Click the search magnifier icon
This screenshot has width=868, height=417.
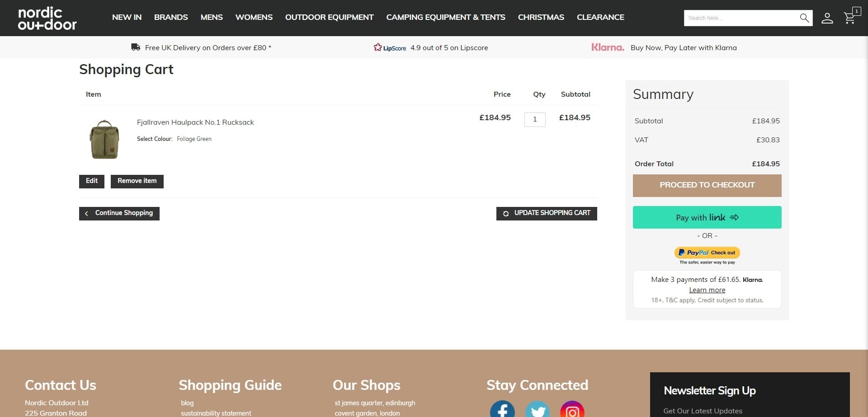tap(804, 18)
